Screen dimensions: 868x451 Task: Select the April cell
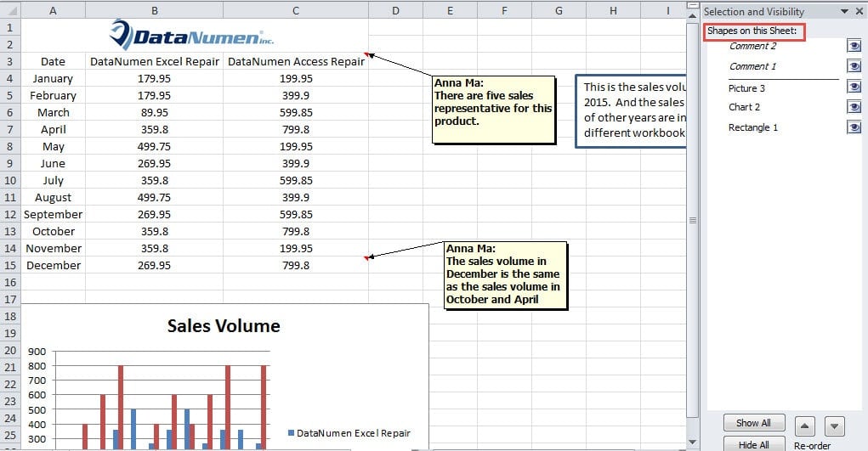pyautogui.click(x=54, y=129)
